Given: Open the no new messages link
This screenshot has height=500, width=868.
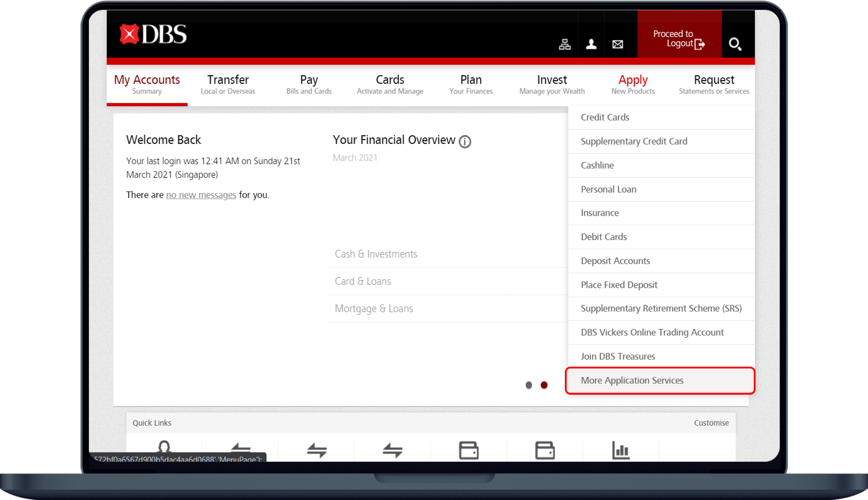Looking at the screenshot, I should click(x=201, y=195).
